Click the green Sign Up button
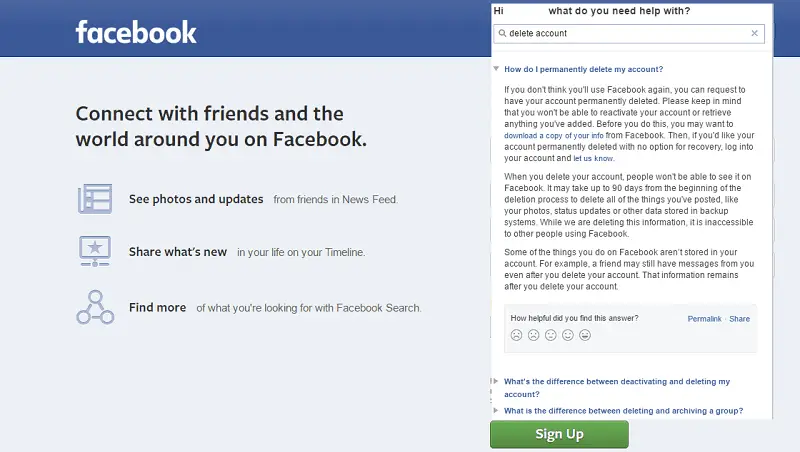Image resolution: width=800 pixels, height=452 pixels. click(x=559, y=434)
